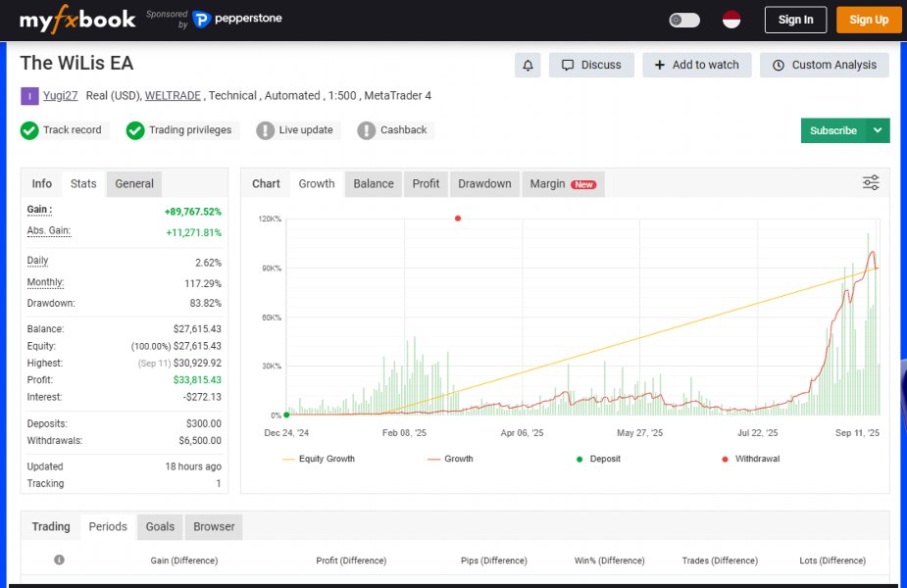907x588 pixels.
Task: Open the notifications bell icon
Action: point(528,65)
